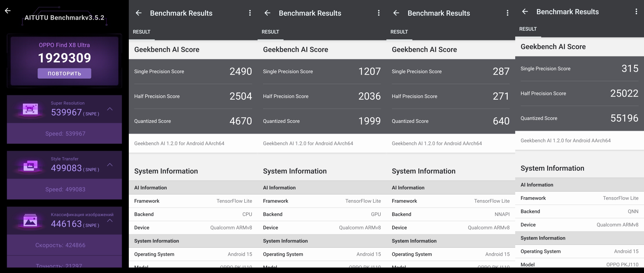644x273 pixels.
Task: Open overflow menu in GPU backend panel
Action: point(379,13)
